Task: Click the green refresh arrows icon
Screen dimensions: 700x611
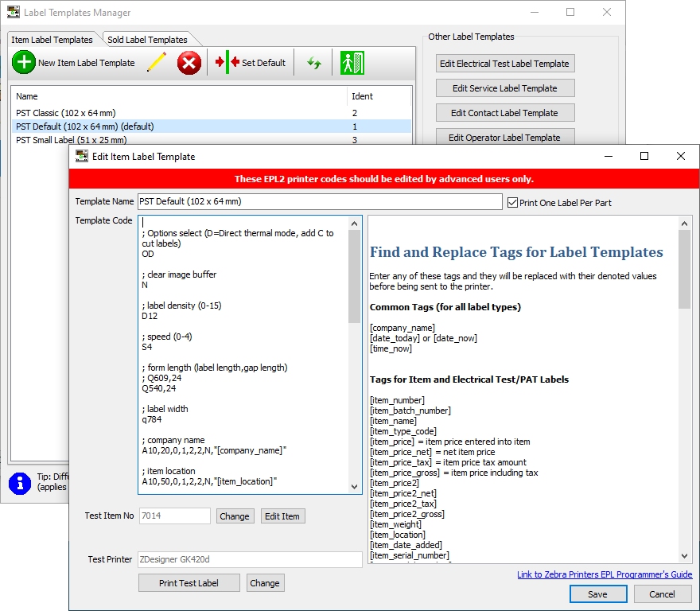Action: pos(314,63)
